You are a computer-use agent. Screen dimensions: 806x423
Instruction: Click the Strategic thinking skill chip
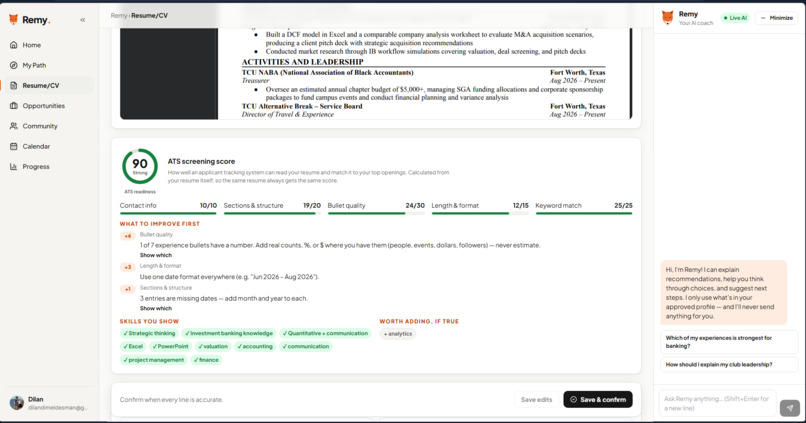[149, 334]
